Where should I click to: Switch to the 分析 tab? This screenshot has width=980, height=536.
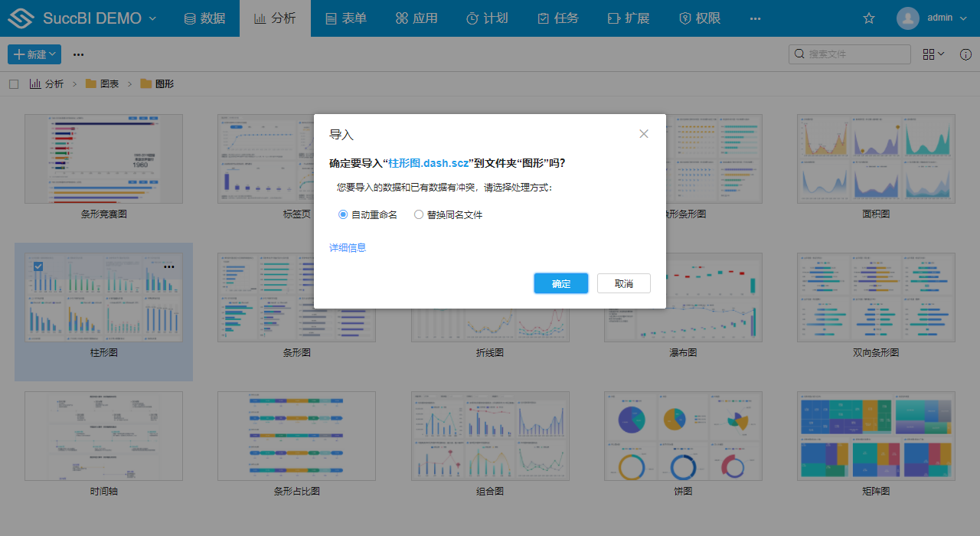275,18
